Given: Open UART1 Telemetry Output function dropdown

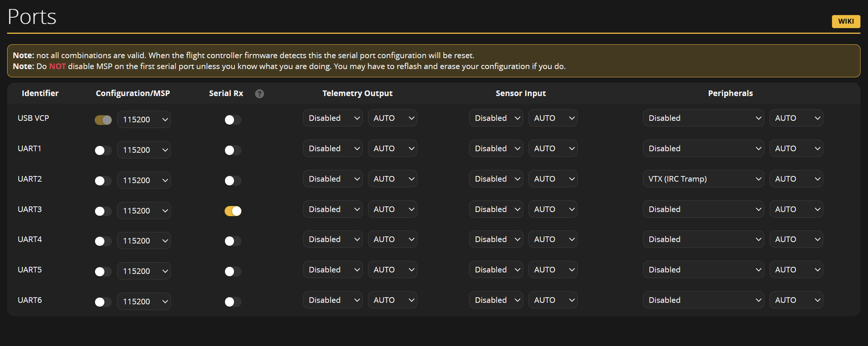Looking at the screenshot, I should [332, 149].
